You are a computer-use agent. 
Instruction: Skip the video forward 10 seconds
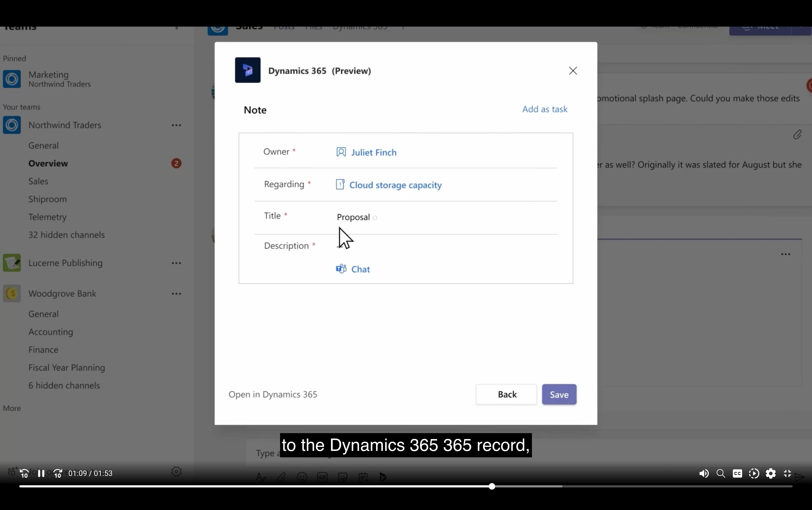(58, 473)
